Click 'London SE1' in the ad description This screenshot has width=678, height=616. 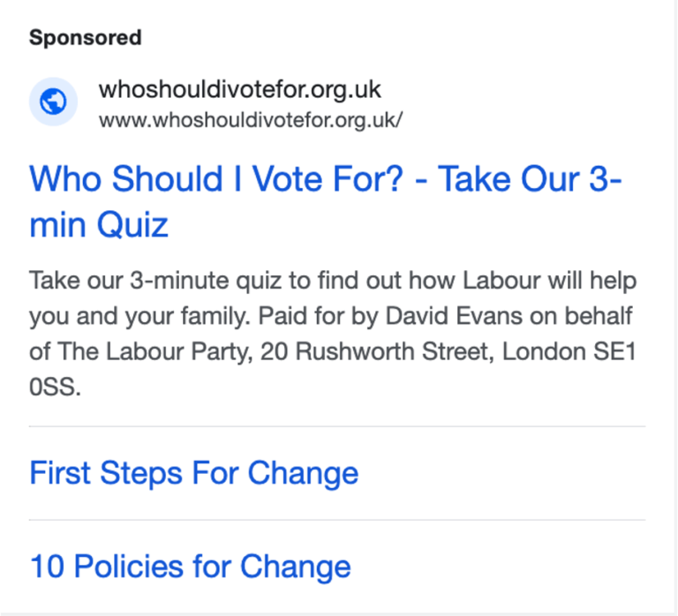[x=569, y=351]
